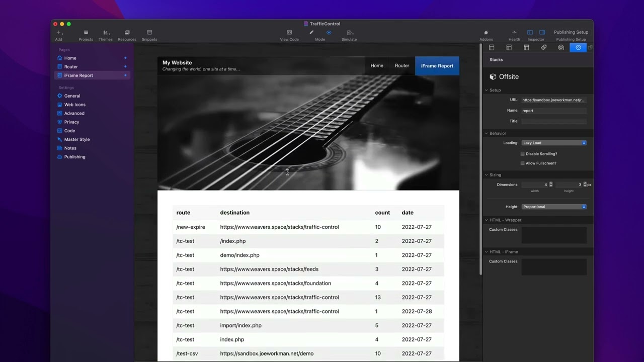Select the first layout inspector tab
The width and height of the screenshot is (644, 362).
492,47
